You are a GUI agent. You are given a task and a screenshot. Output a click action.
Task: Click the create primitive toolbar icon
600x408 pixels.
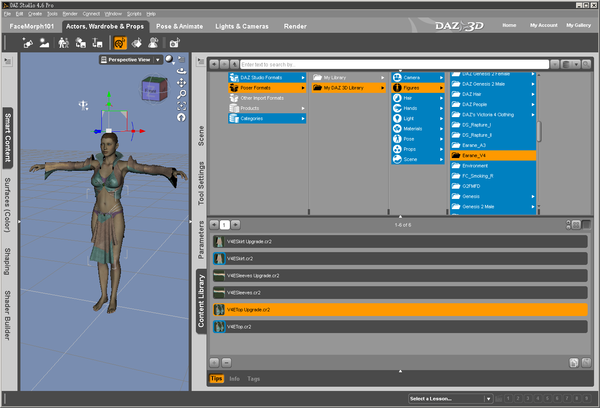click(44, 43)
